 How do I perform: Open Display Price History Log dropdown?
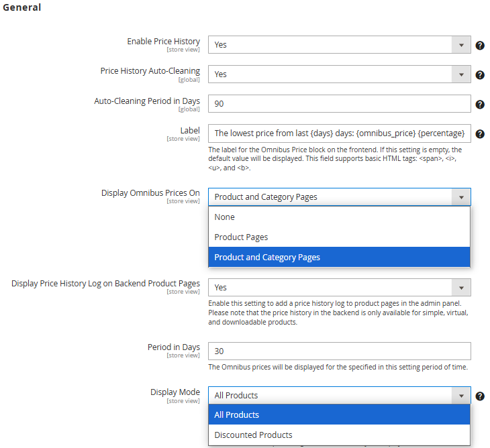[x=340, y=288]
